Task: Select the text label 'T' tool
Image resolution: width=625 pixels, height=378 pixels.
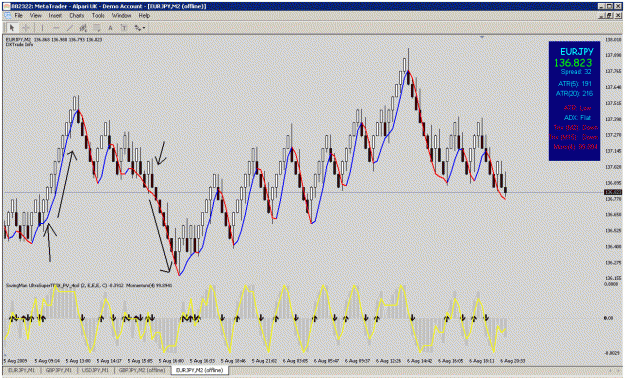Action: tap(124, 28)
